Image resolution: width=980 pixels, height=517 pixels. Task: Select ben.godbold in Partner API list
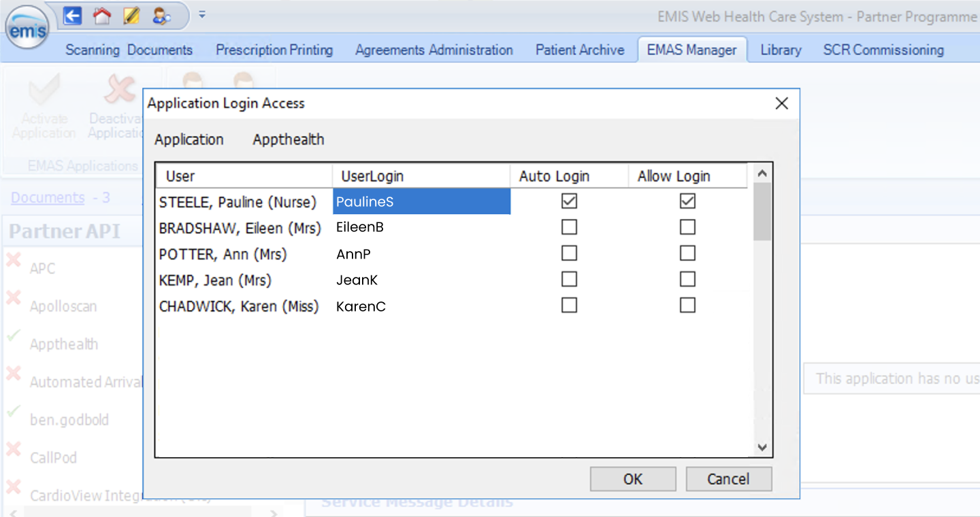[x=69, y=420]
